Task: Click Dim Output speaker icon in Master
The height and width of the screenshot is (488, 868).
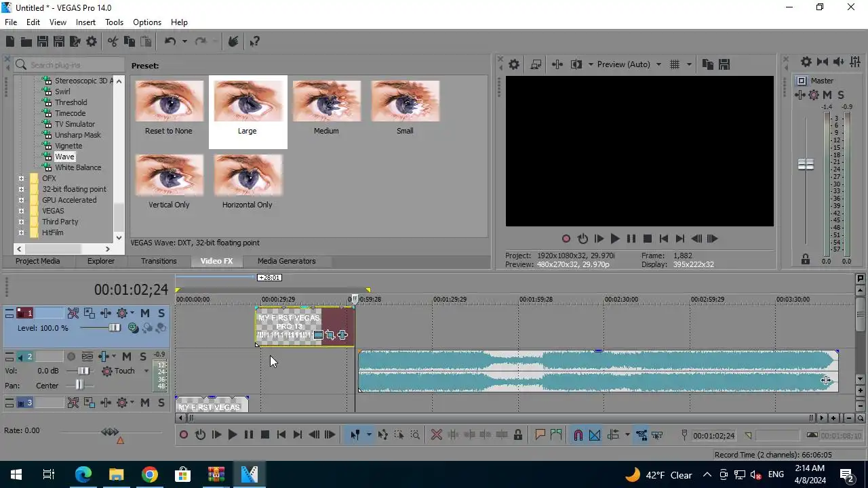Action: pyautogui.click(x=839, y=62)
